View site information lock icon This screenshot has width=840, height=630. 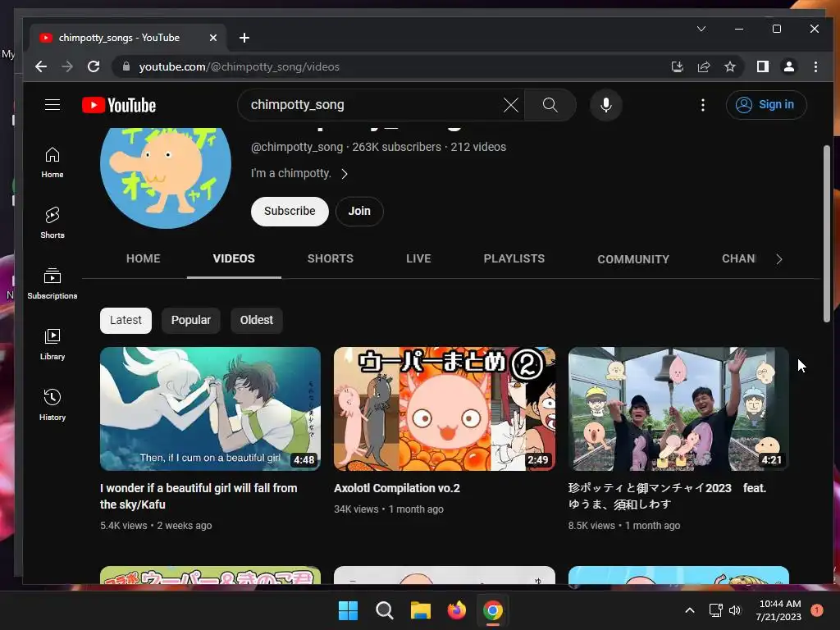pos(126,66)
